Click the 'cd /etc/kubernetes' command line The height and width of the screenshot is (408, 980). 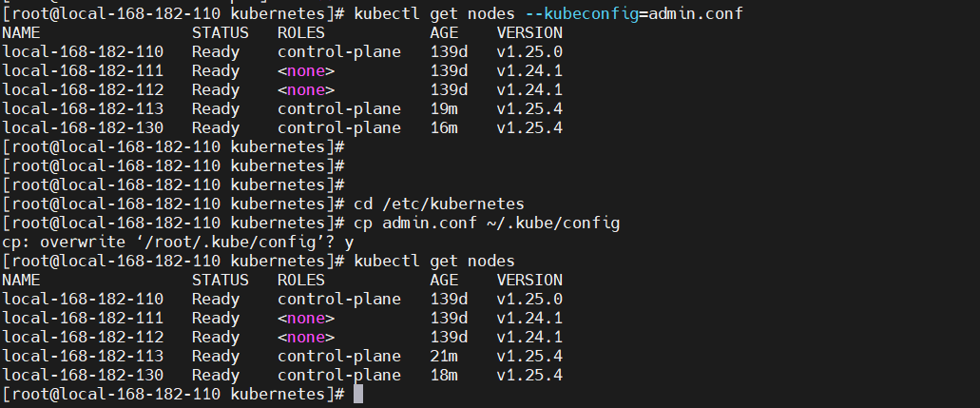[439, 204]
